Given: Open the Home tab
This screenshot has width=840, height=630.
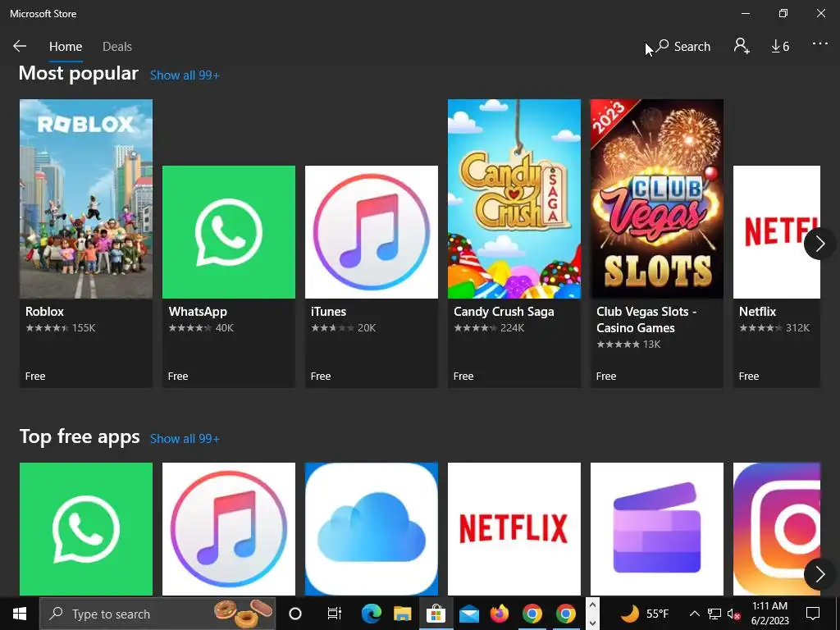Looking at the screenshot, I should click(x=66, y=47).
